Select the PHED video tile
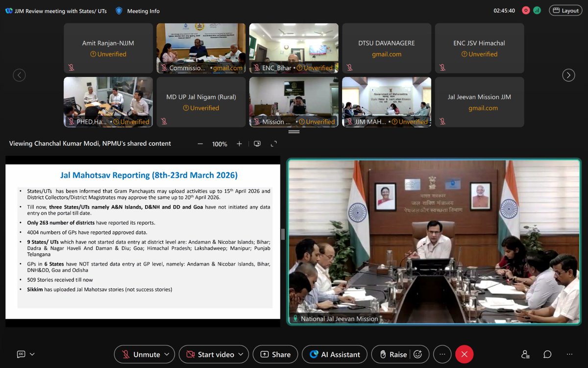Screen dimensions: 588x368 (108, 102)
